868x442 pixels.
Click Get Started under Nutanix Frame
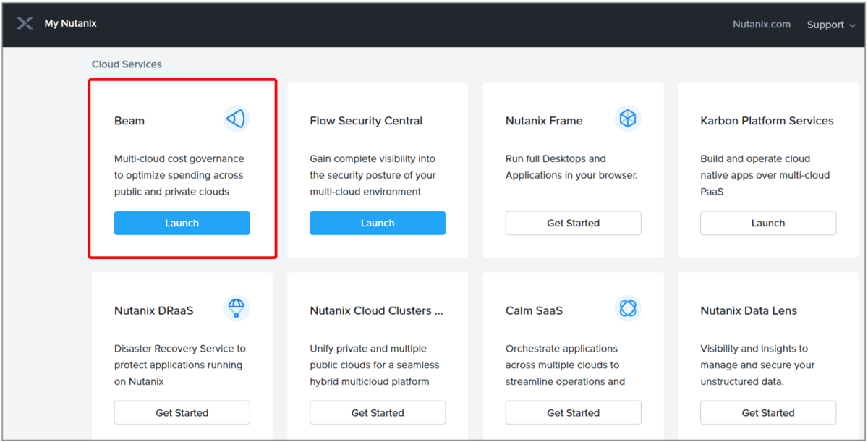573,223
